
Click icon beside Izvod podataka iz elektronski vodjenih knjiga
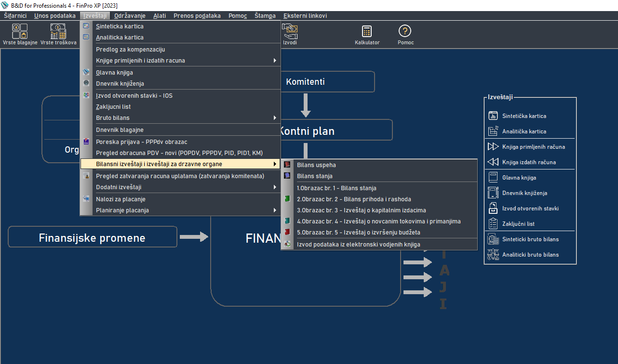click(x=287, y=244)
